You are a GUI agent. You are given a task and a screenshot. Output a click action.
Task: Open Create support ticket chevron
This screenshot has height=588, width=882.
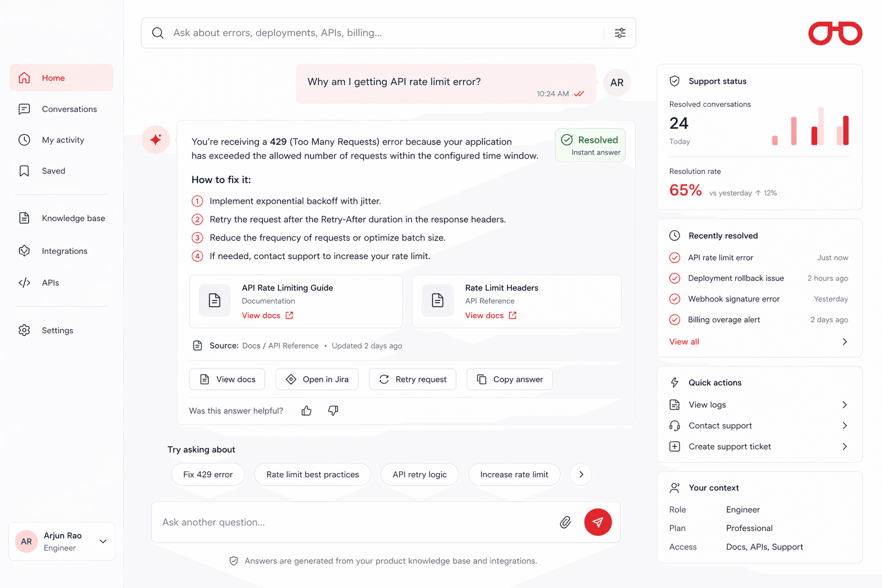tap(845, 446)
